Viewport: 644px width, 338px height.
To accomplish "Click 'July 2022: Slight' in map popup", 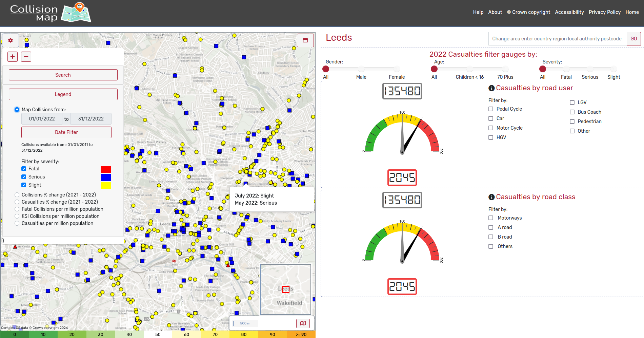I will 254,196.
